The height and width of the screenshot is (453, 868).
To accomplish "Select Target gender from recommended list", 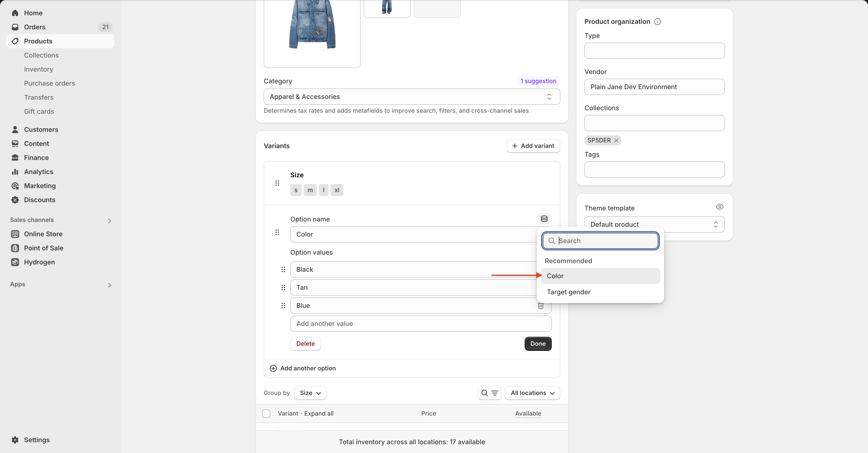I will pos(568,292).
